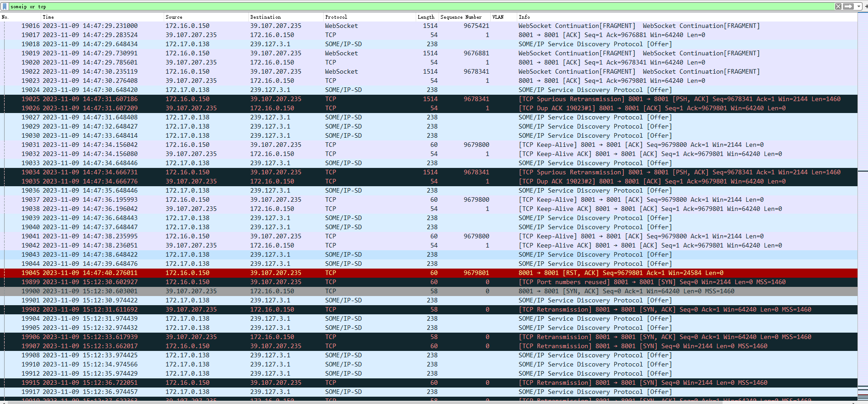The width and height of the screenshot is (868, 404).
Task: Sort packets by the Length column header
Action: [x=427, y=17]
